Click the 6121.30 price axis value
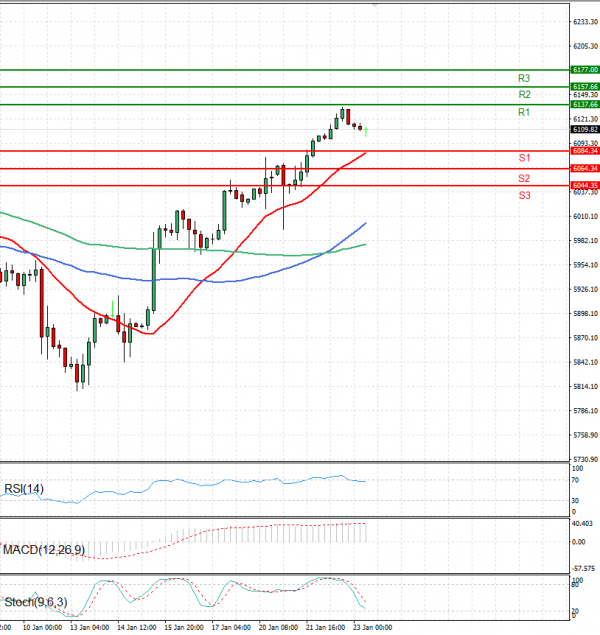 pyautogui.click(x=585, y=119)
